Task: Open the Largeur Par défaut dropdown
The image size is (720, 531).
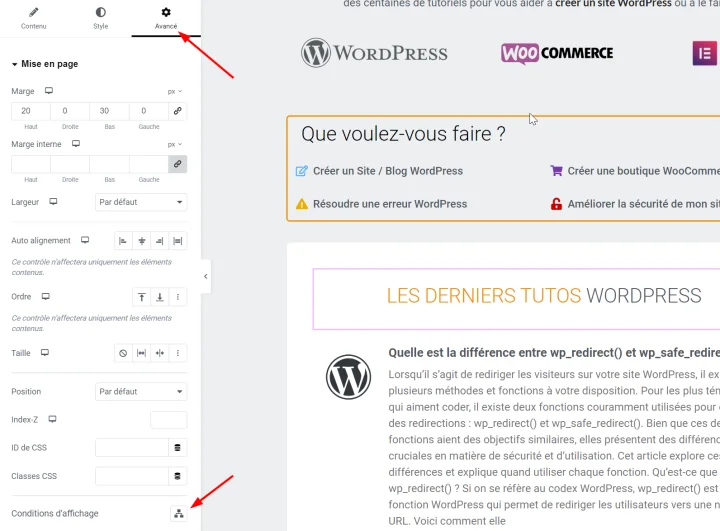Action: [x=141, y=202]
